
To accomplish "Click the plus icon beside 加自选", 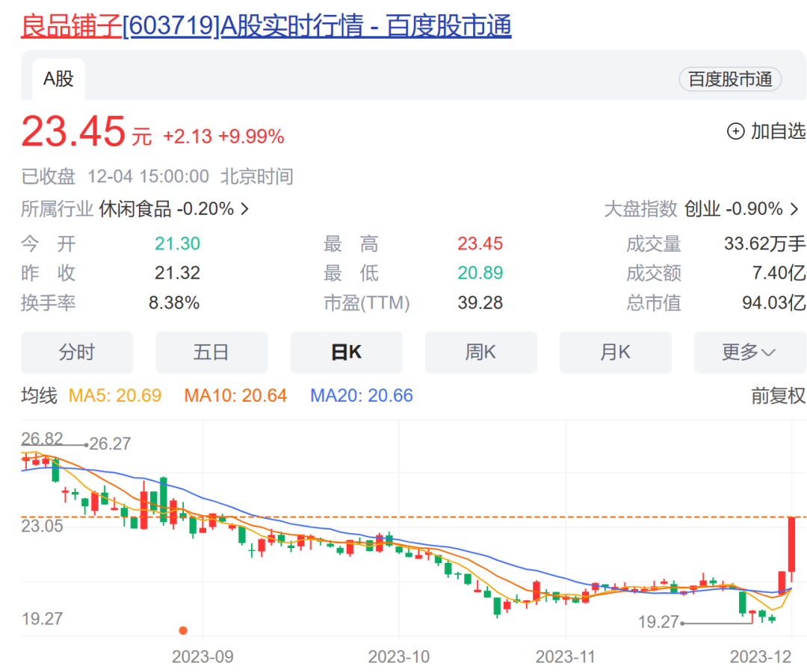I will tap(735, 131).
